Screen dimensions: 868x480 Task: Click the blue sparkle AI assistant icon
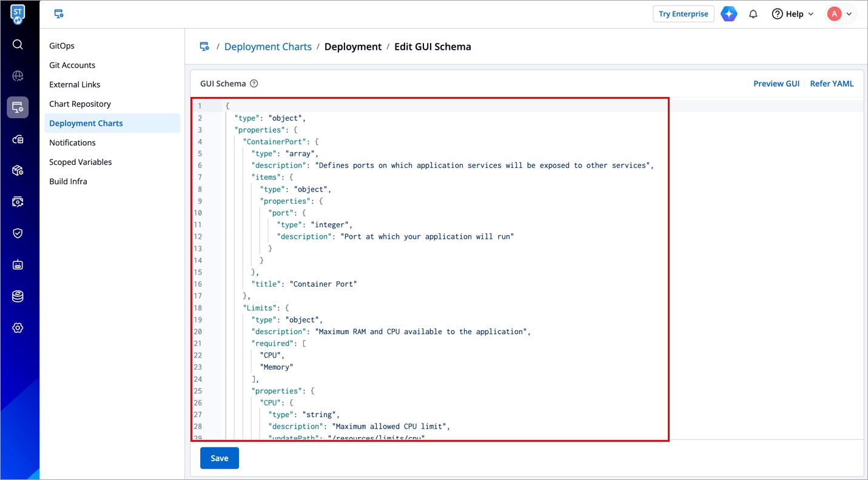pyautogui.click(x=728, y=14)
